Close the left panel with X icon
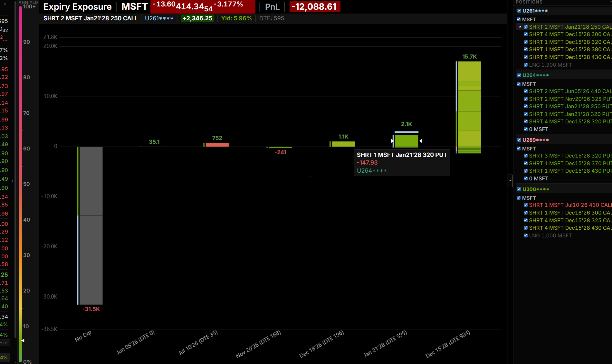The image size is (612, 364). (5, 4)
